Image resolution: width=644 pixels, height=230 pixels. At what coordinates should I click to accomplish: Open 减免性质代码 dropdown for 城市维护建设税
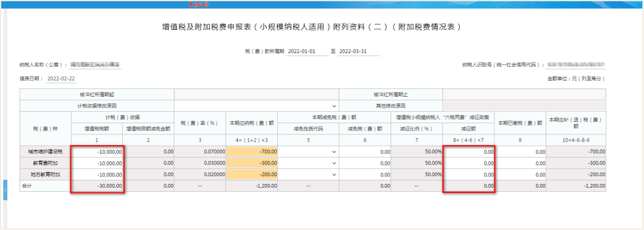(x=308, y=152)
